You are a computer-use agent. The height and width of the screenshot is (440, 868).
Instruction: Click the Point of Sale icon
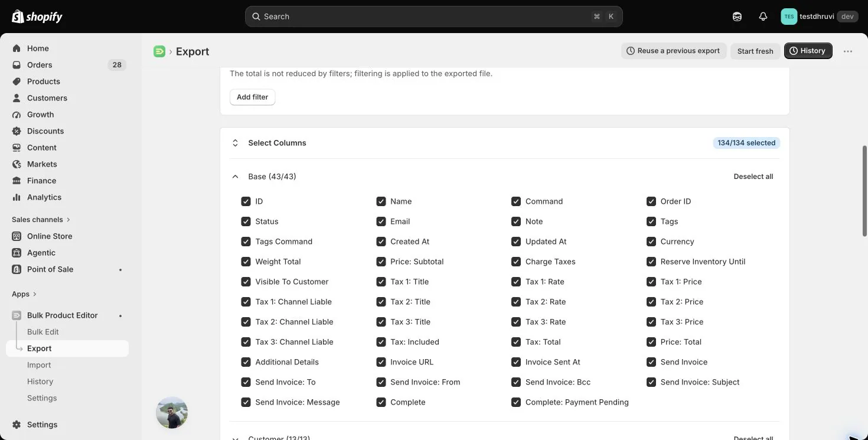pos(17,269)
